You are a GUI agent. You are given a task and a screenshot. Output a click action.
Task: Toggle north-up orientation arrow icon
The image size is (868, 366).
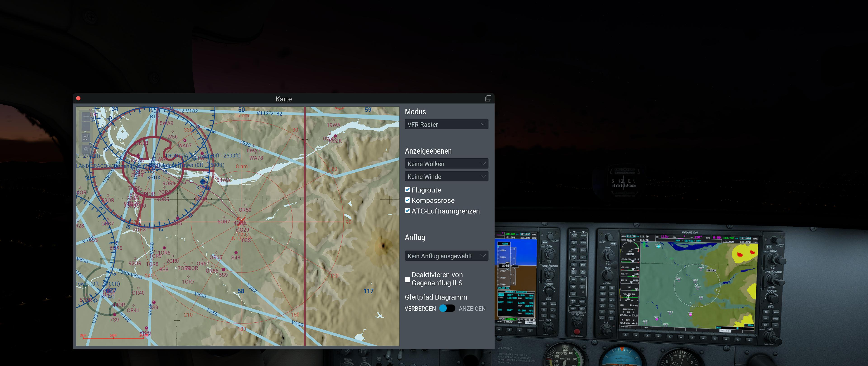pyautogui.click(x=86, y=137)
